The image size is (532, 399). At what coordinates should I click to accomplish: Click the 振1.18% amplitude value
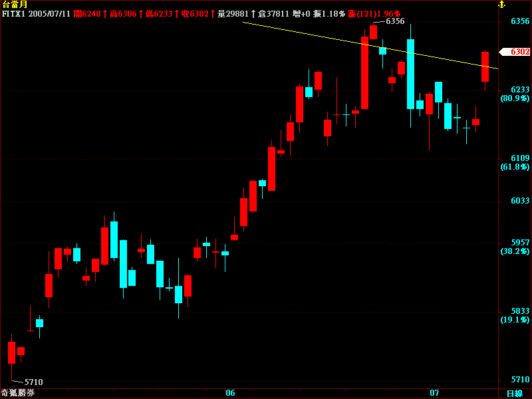click(329, 14)
